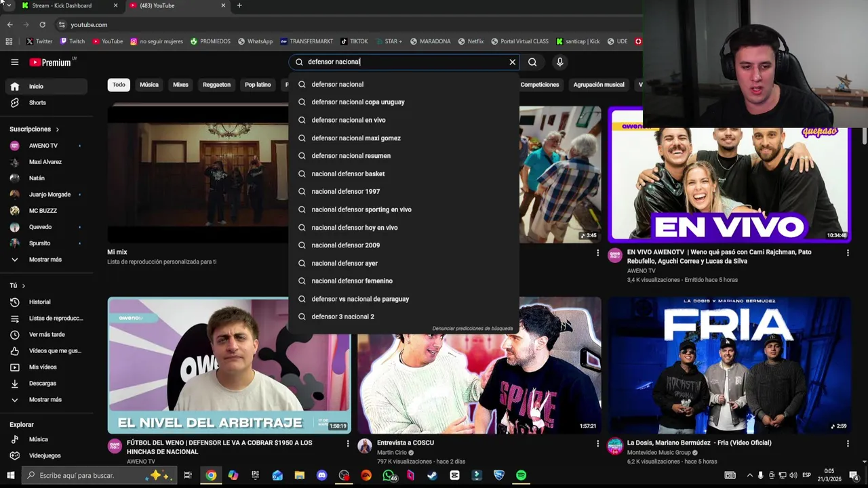Open a new browser tab

tap(239, 5)
